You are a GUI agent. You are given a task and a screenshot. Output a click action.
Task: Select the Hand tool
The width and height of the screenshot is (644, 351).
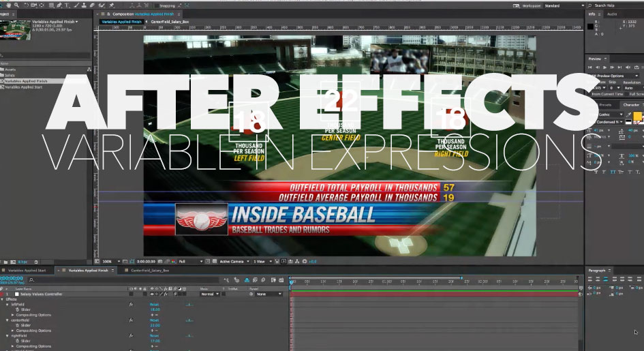tap(9, 5)
